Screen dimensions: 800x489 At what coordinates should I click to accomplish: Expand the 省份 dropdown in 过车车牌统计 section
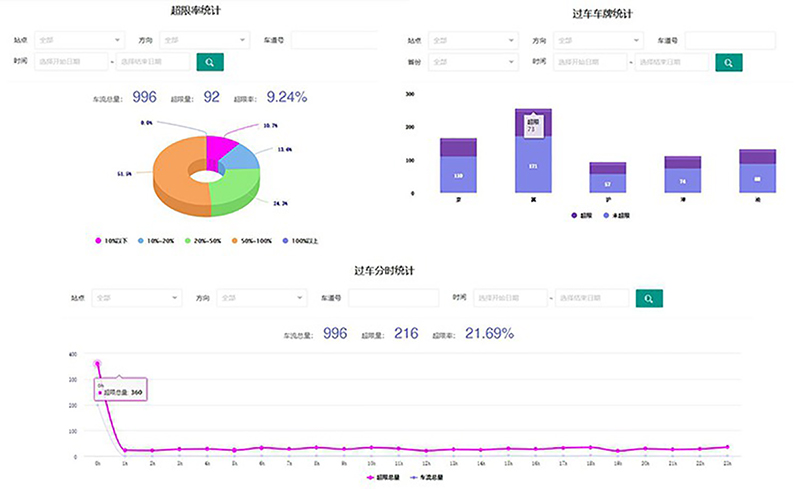(x=473, y=62)
